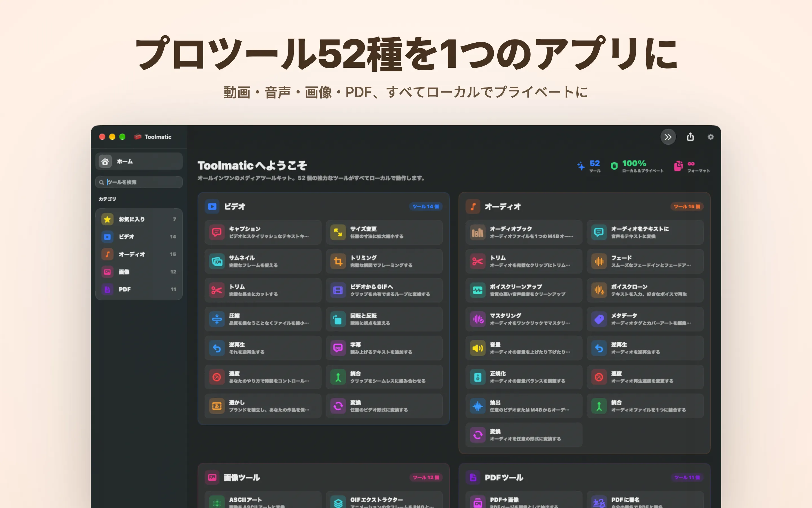
Task: Click the ツール 14 個 video badge
Action: coord(425,206)
